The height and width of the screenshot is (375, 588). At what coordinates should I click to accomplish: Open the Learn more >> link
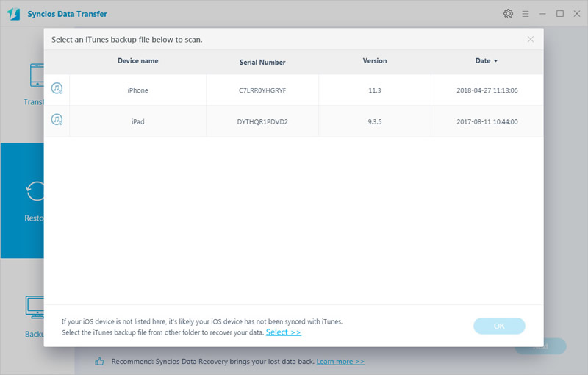pyautogui.click(x=340, y=362)
